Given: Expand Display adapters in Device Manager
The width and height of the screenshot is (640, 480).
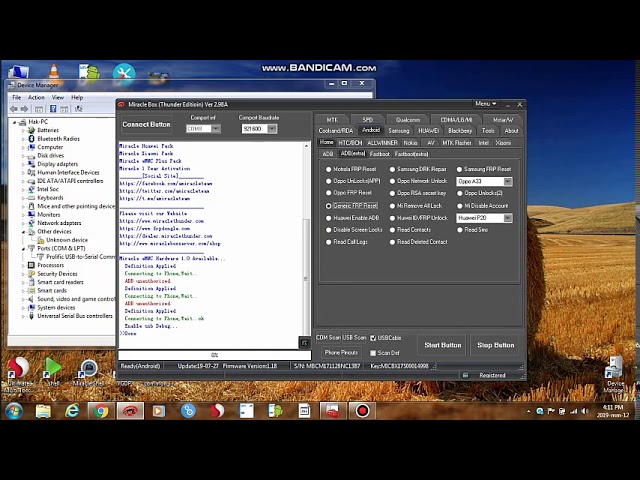Looking at the screenshot, I should click(23, 164).
